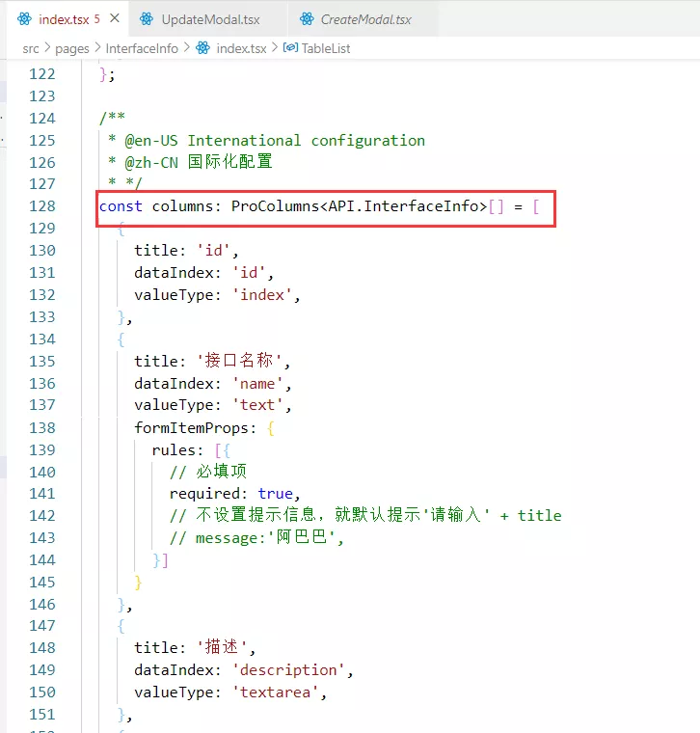Select TableList symbol in the breadcrumb
Image resolution: width=700 pixels, height=733 pixels.
pos(326,48)
